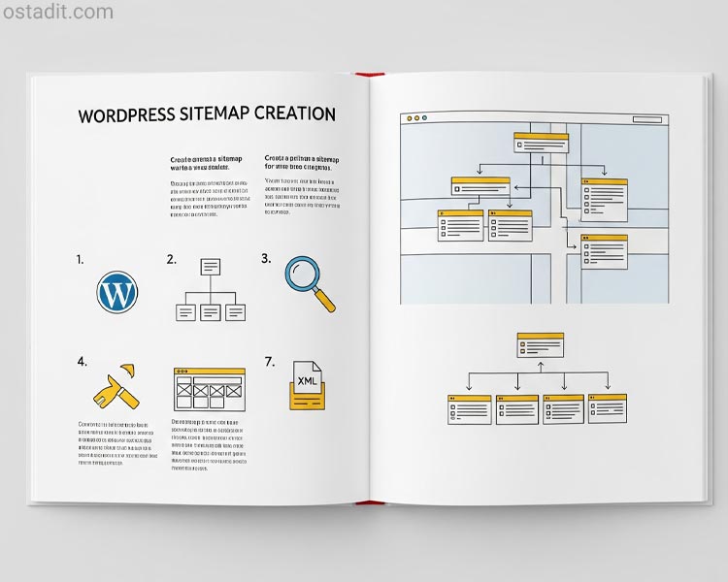Select the step number "1." label
This screenshot has height=582, width=728.
[81, 260]
